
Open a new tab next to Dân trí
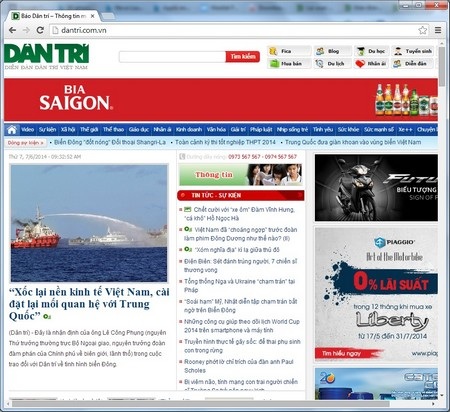click(108, 16)
